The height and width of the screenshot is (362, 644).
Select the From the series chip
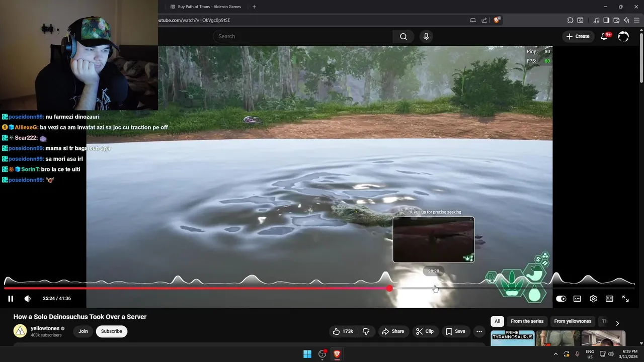pyautogui.click(x=527, y=321)
